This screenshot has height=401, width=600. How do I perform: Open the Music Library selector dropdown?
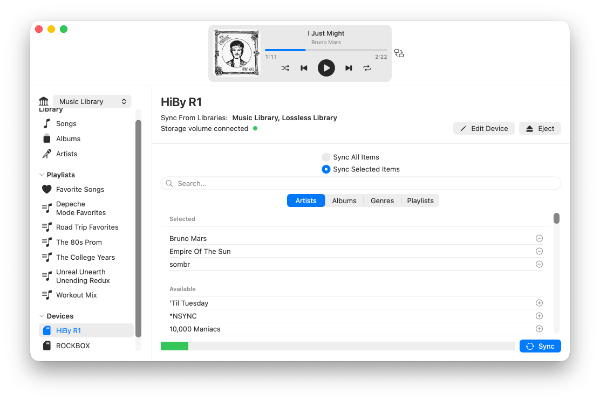click(92, 101)
